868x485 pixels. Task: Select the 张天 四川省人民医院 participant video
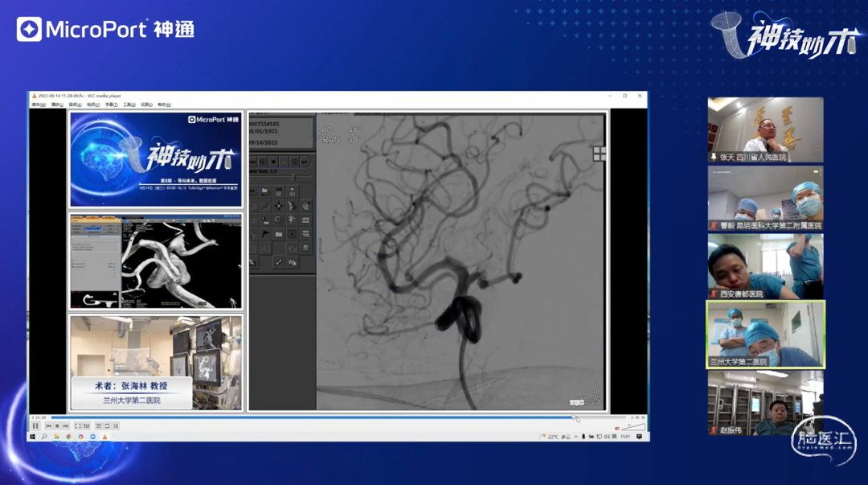[766, 130]
